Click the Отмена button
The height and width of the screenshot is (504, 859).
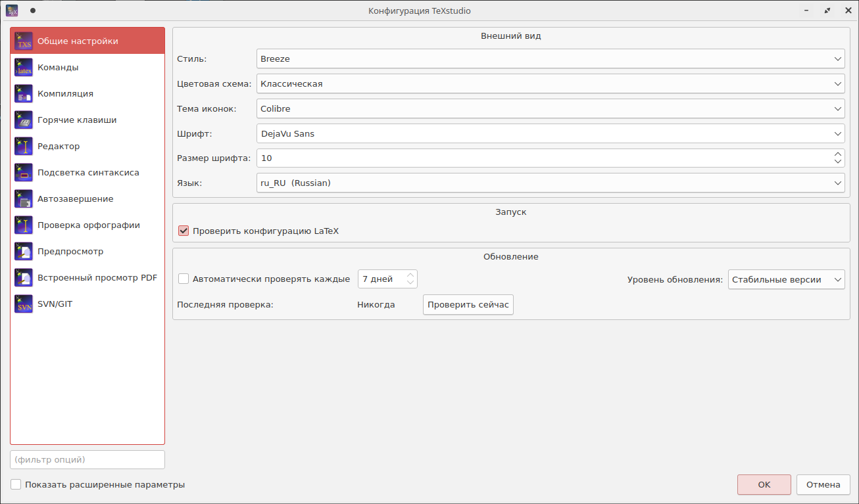pos(823,484)
